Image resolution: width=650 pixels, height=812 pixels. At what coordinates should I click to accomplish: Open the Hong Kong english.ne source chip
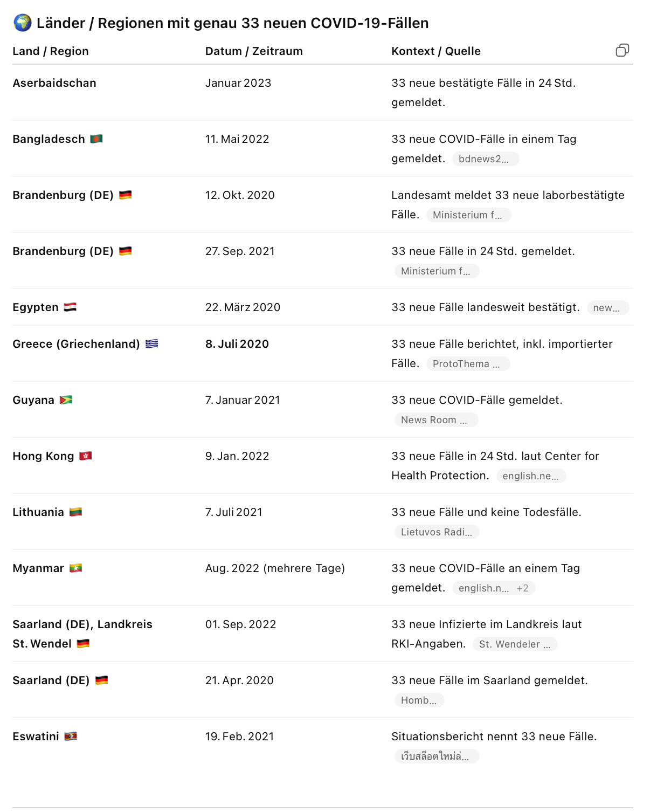click(530, 476)
